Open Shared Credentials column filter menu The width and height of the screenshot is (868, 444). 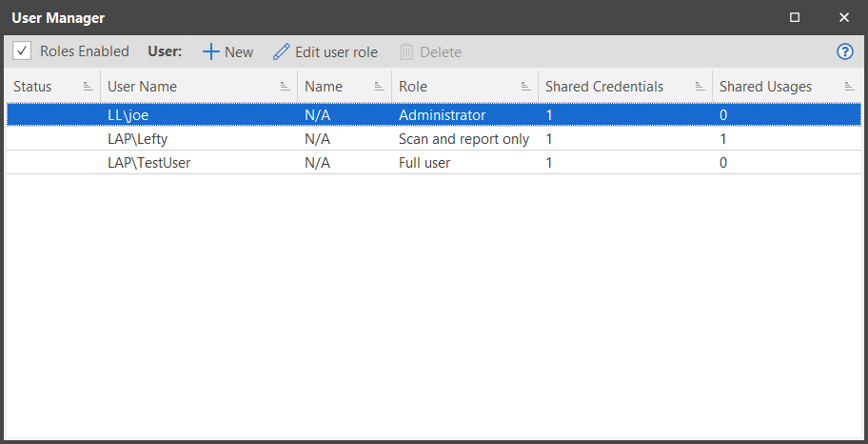pos(700,86)
